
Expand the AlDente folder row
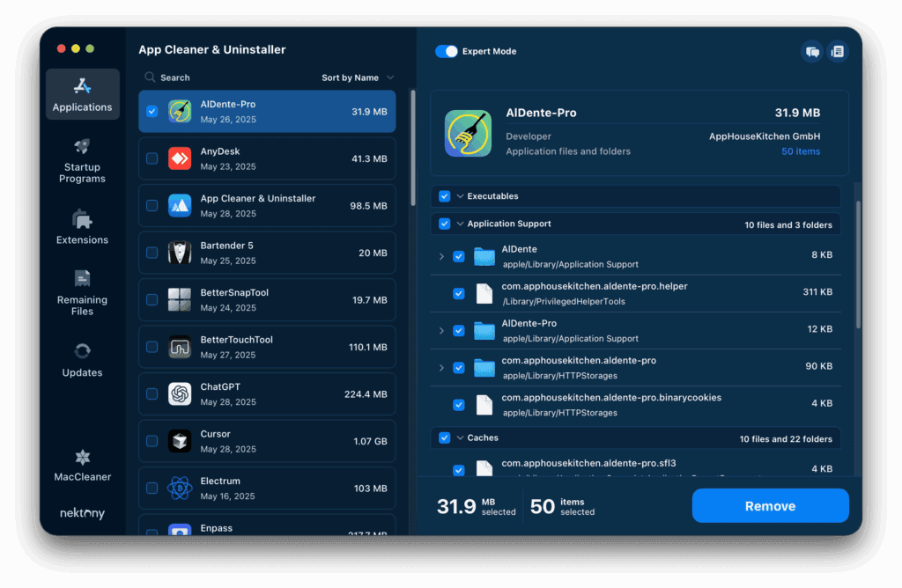[441, 256]
